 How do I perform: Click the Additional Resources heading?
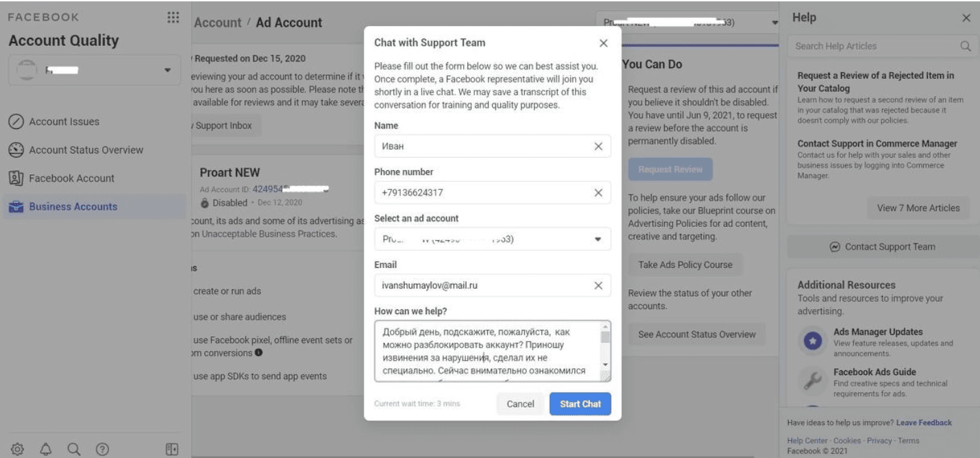point(846,285)
